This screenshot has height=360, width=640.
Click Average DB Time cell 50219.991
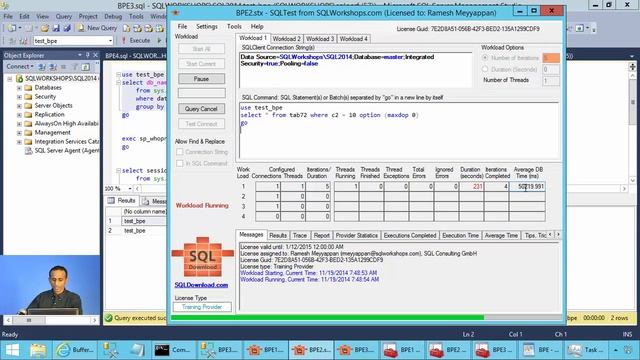527,187
